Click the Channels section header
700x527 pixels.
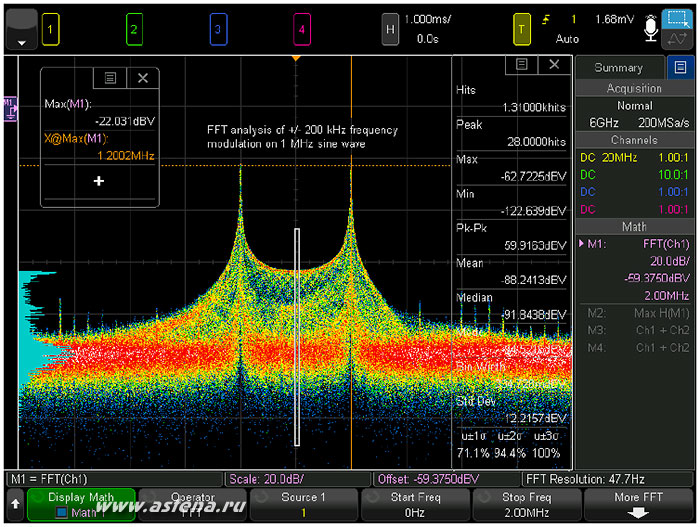point(634,140)
